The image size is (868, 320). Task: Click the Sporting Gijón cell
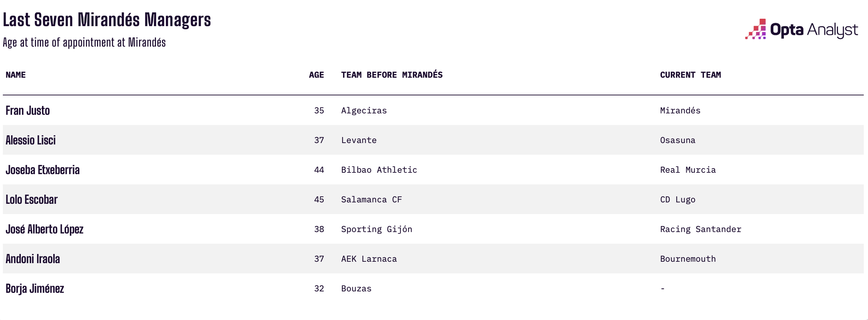(376, 229)
